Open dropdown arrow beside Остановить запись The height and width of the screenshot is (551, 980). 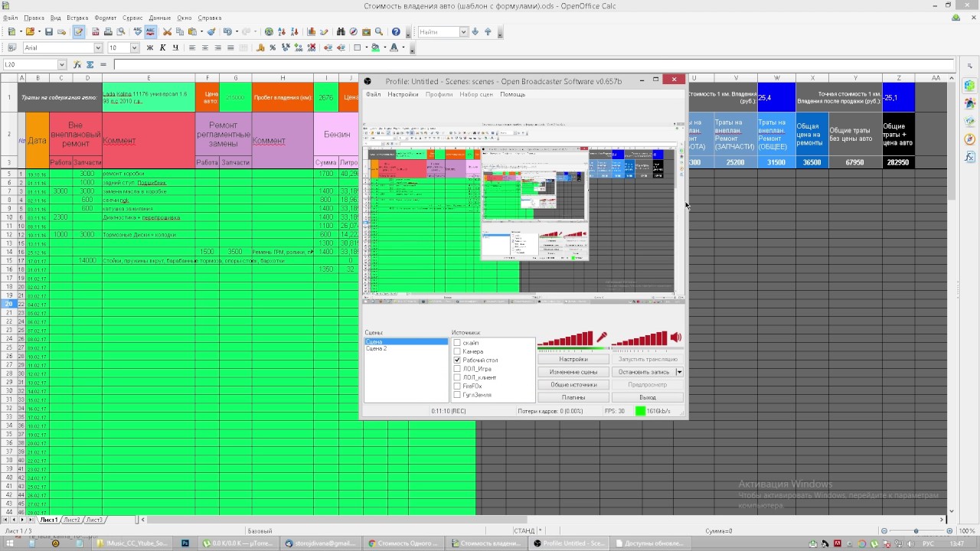[x=679, y=372]
